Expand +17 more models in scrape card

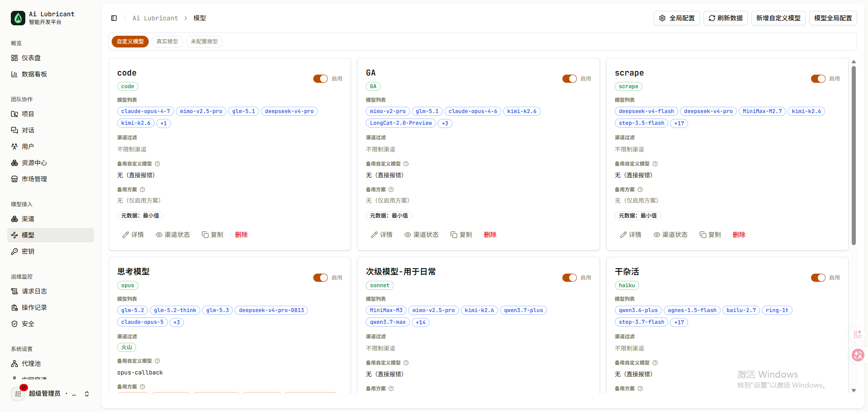(679, 123)
